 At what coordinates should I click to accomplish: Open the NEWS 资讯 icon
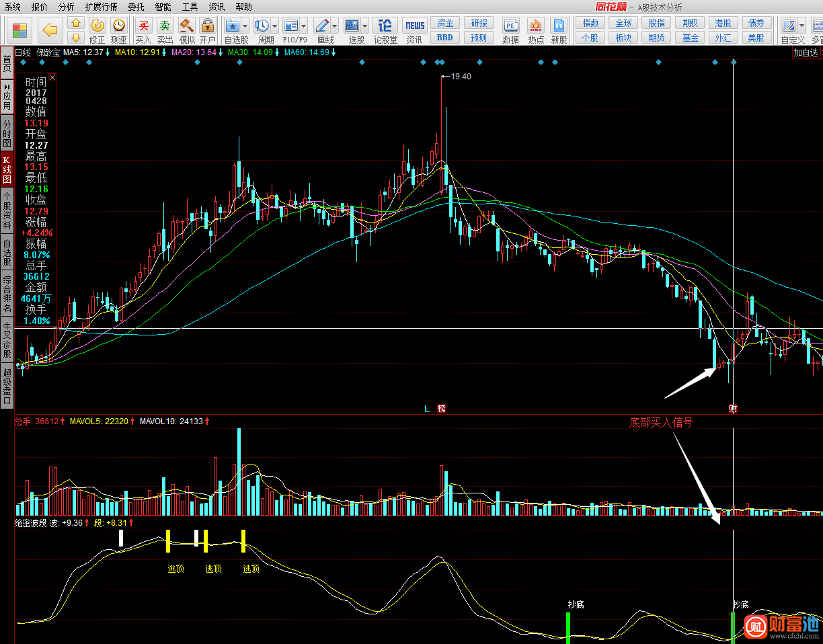(x=415, y=26)
